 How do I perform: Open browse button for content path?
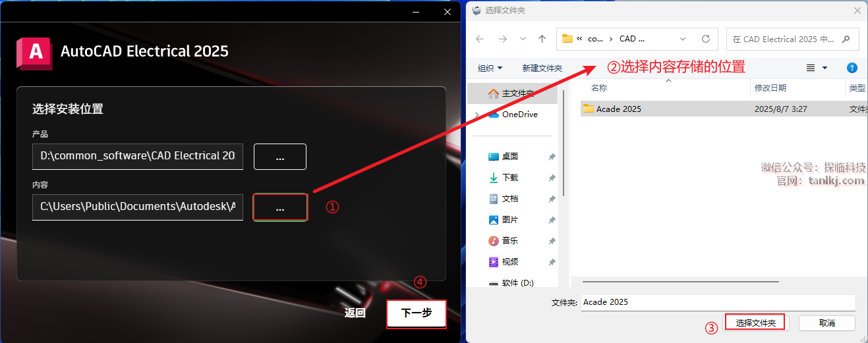pyautogui.click(x=280, y=207)
